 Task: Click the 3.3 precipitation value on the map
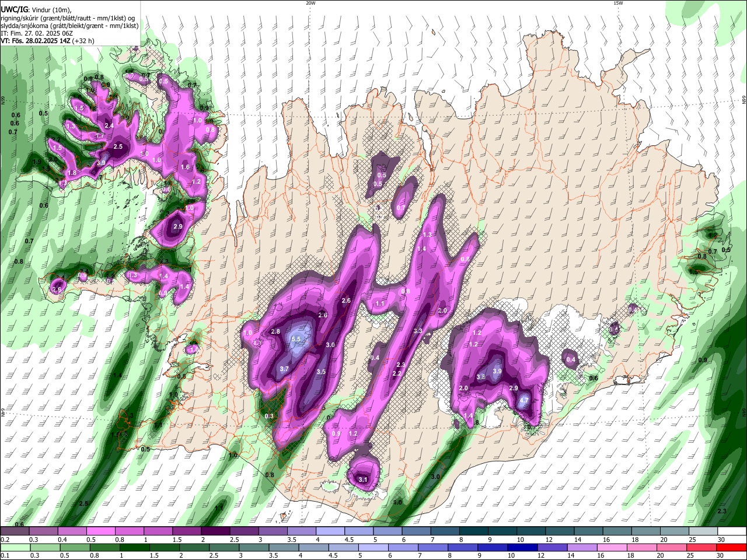tap(418, 331)
